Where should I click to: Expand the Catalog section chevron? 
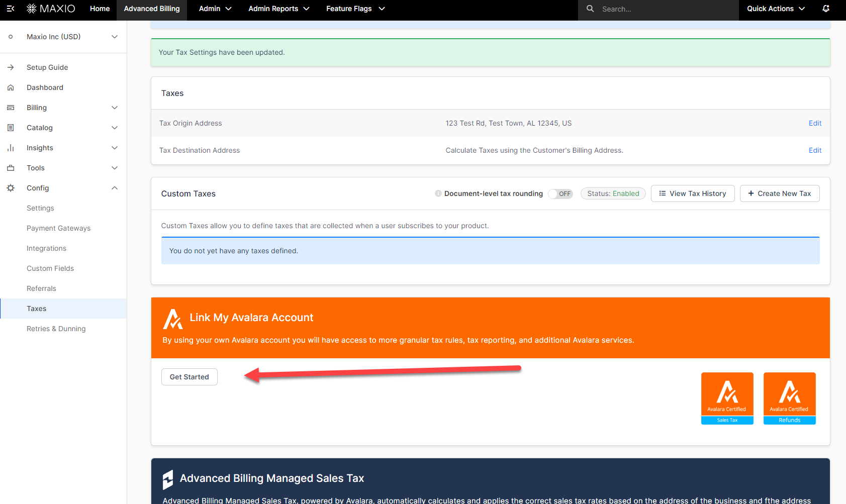(115, 128)
